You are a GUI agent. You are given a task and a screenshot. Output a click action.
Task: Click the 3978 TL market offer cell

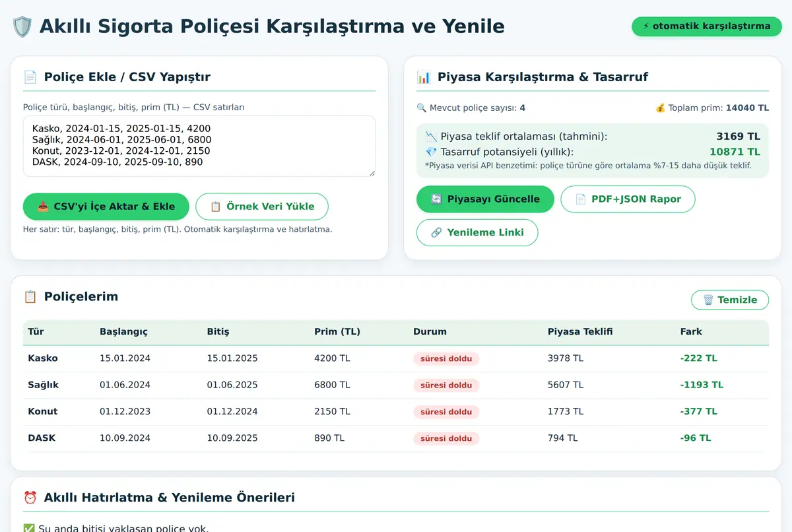point(566,358)
